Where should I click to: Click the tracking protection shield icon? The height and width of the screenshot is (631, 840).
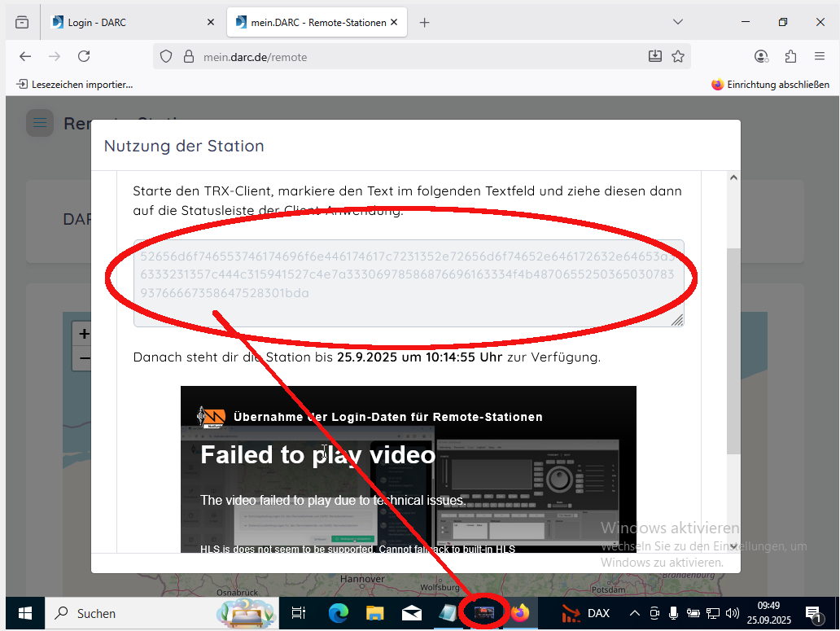(166, 57)
